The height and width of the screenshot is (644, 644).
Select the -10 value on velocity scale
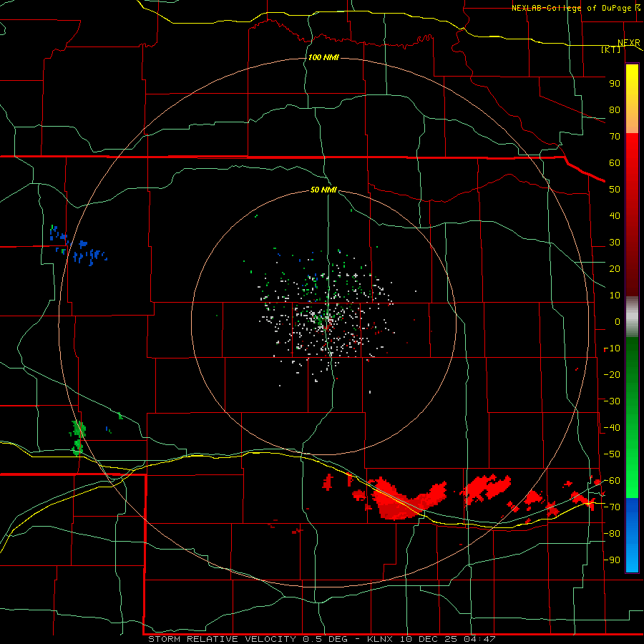click(x=612, y=348)
